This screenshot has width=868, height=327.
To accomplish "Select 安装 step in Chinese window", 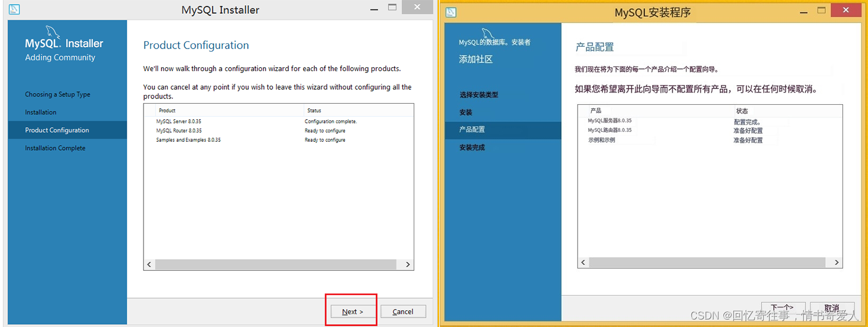I will click(x=466, y=112).
